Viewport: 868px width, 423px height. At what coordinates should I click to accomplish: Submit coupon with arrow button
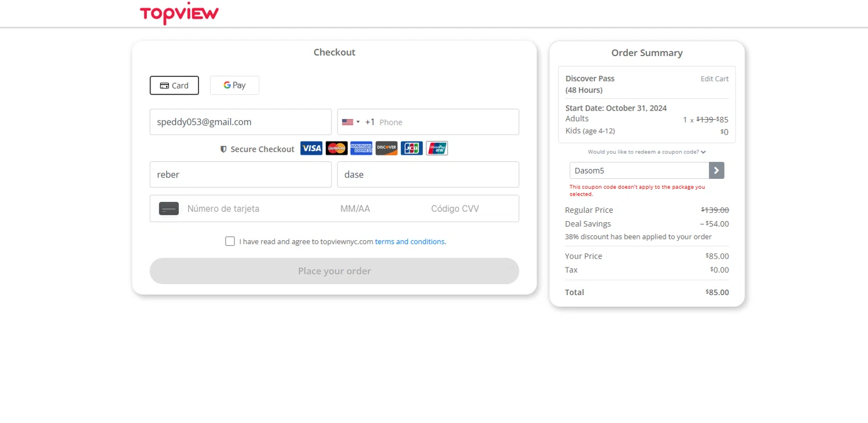tap(717, 171)
